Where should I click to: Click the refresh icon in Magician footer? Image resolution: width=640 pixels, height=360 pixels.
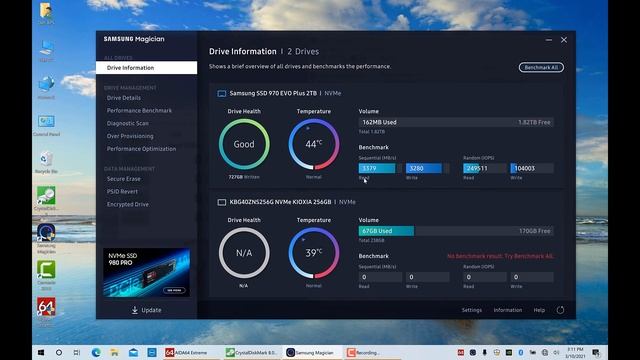click(x=560, y=310)
